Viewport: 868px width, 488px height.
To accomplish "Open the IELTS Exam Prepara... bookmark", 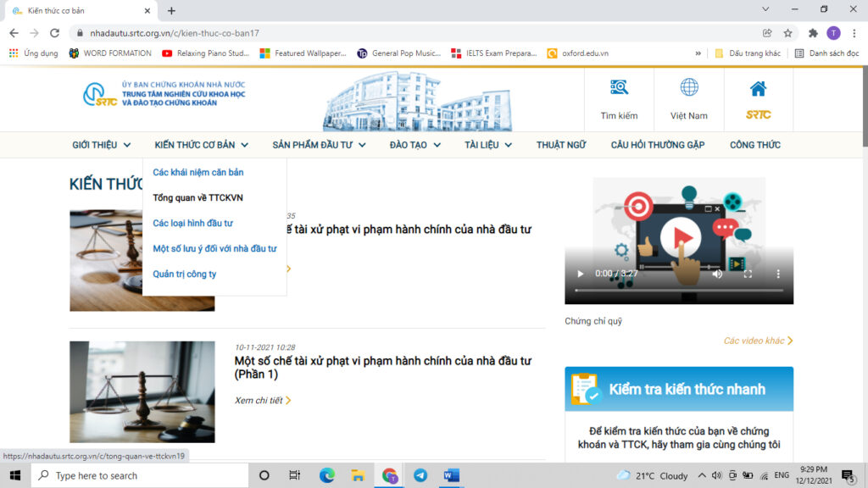I will [x=494, y=53].
